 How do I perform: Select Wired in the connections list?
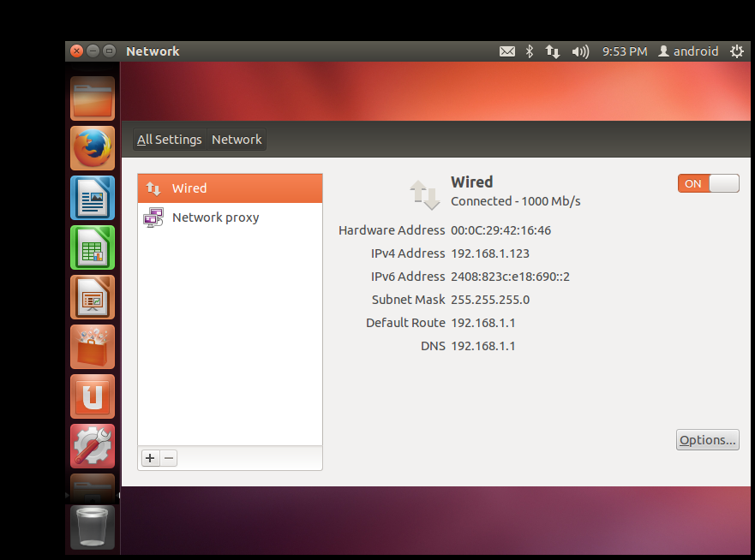231,188
